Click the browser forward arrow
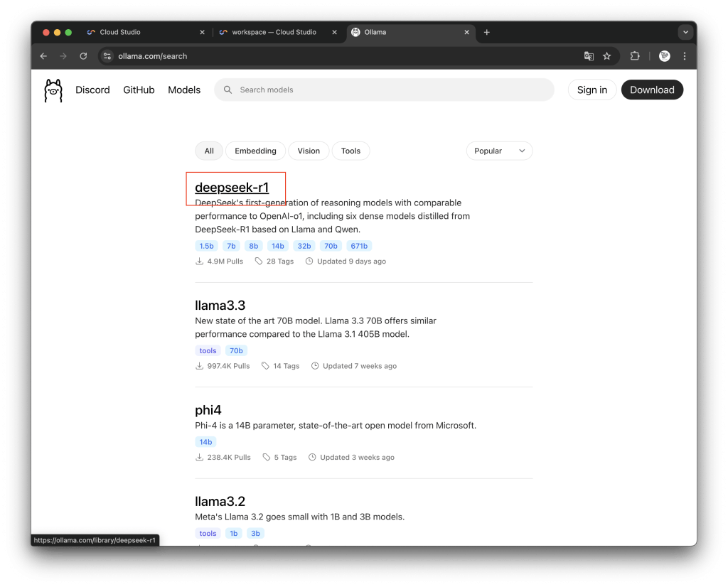 (63, 56)
